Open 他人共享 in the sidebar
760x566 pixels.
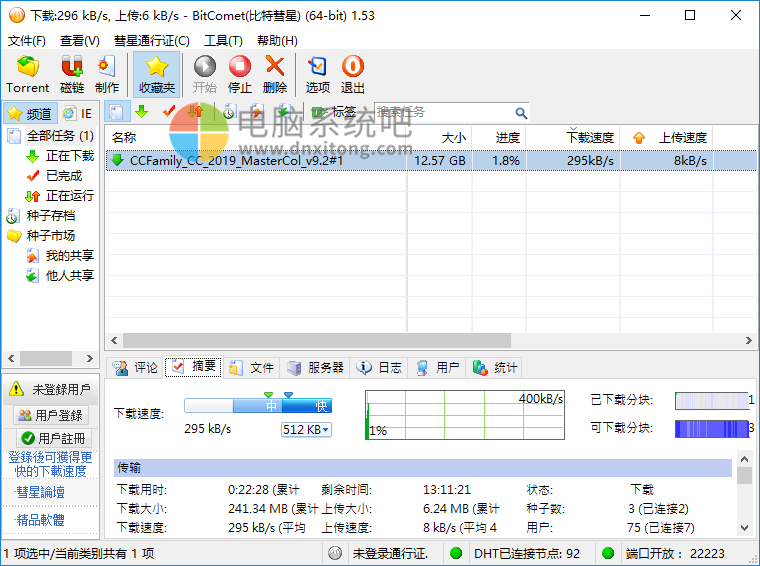pos(60,275)
